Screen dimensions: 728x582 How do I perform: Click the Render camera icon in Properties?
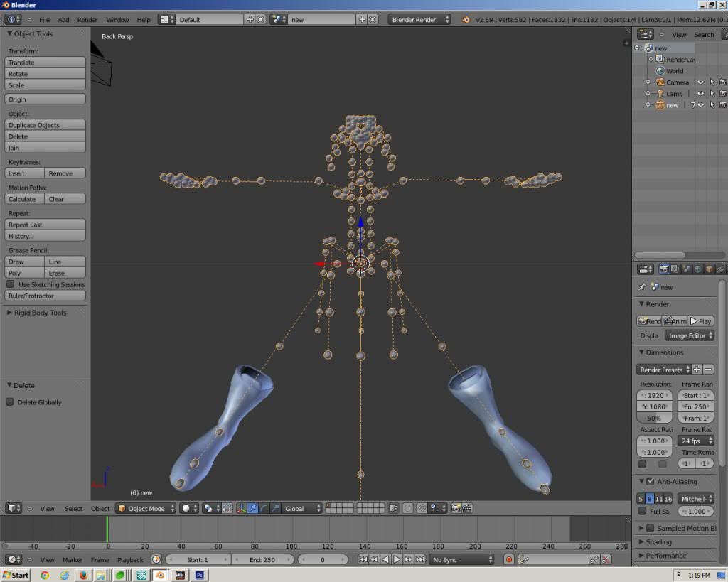point(664,269)
